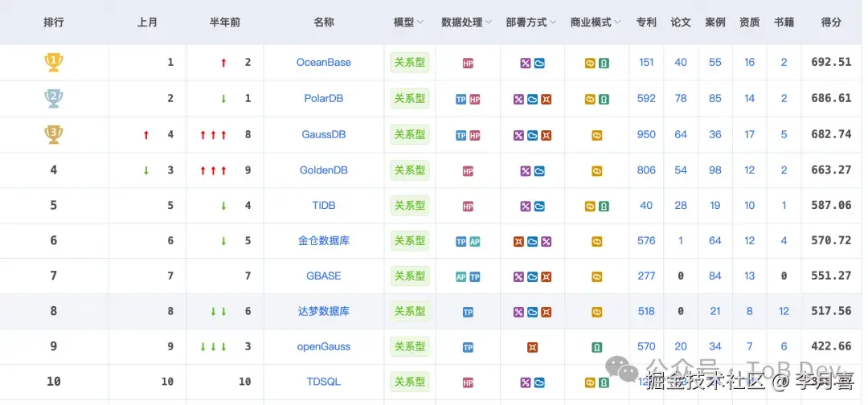Click the 论文 column header
This screenshot has height=405, width=868.
(x=681, y=22)
